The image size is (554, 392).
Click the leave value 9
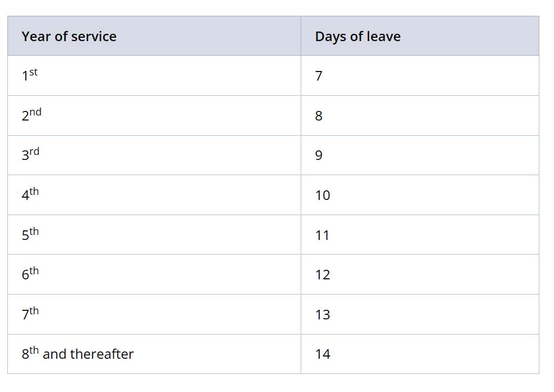coord(319,155)
